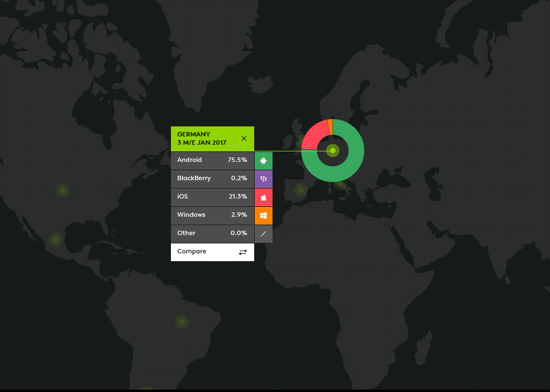
Task: Close the Germany data popup
Action: pyautogui.click(x=244, y=139)
